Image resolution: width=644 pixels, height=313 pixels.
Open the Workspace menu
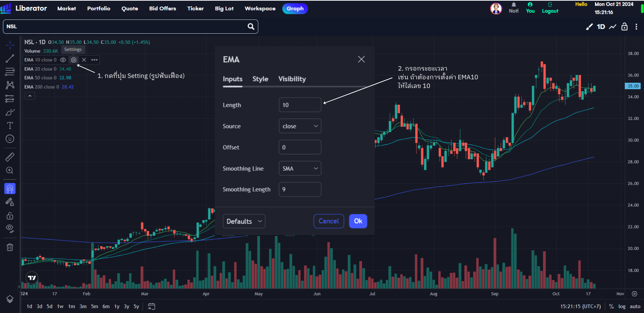[x=260, y=8]
